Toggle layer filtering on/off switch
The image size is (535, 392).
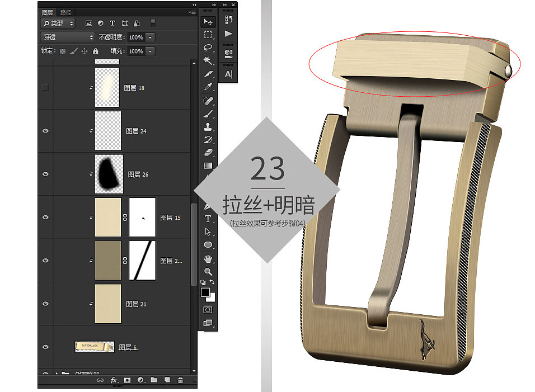pos(153,23)
